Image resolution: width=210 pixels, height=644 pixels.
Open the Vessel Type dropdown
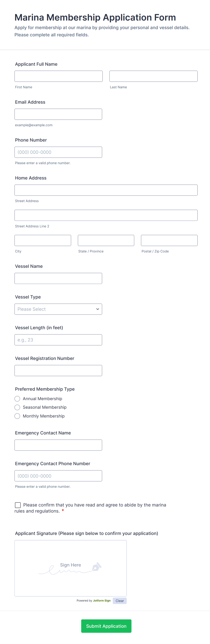pos(58,309)
